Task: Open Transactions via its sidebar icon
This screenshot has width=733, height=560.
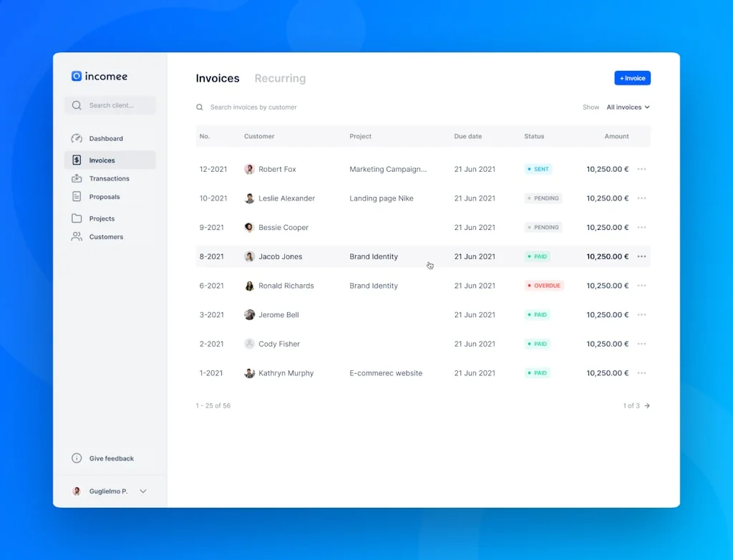Action: coord(77,178)
